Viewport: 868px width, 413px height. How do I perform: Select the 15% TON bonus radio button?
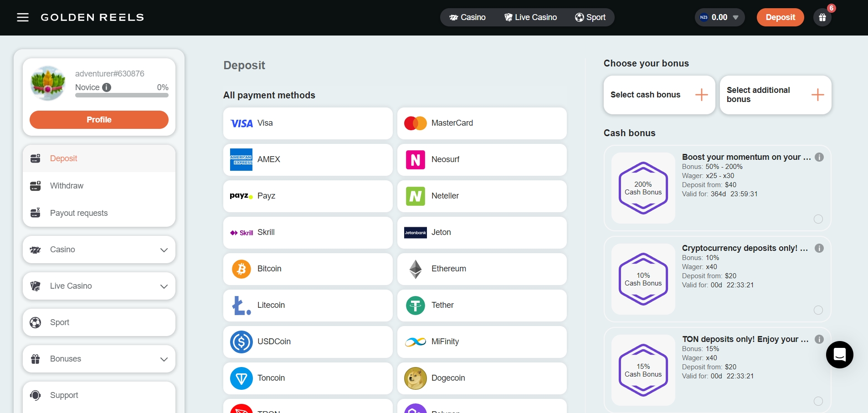[818, 401]
